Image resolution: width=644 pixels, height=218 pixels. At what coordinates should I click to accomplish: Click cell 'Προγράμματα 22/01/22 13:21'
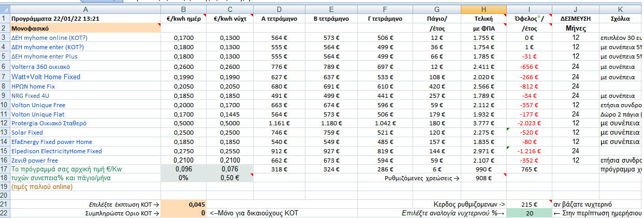[x=85, y=18]
